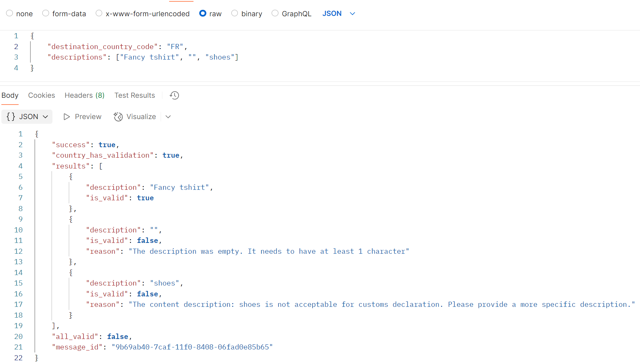Screen dimensions: 640x364
Task: Click the message_id value in the response
Action: [x=192, y=347]
